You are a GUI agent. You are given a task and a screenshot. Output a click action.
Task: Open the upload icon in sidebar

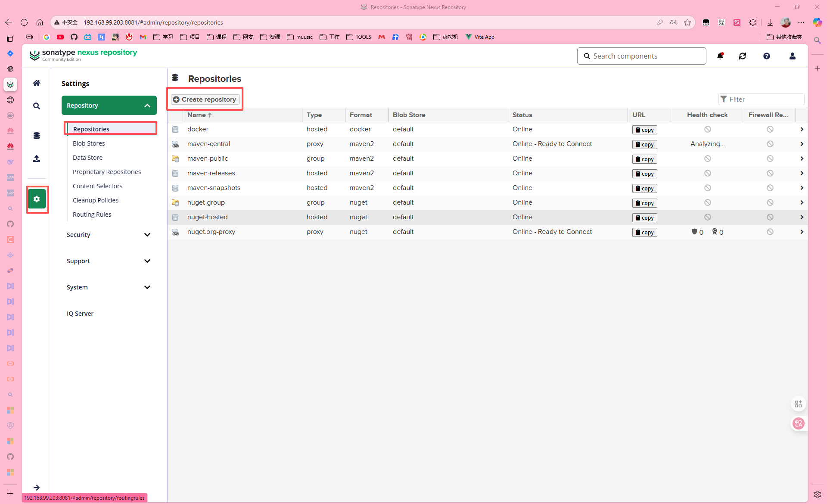[x=37, y=159]
